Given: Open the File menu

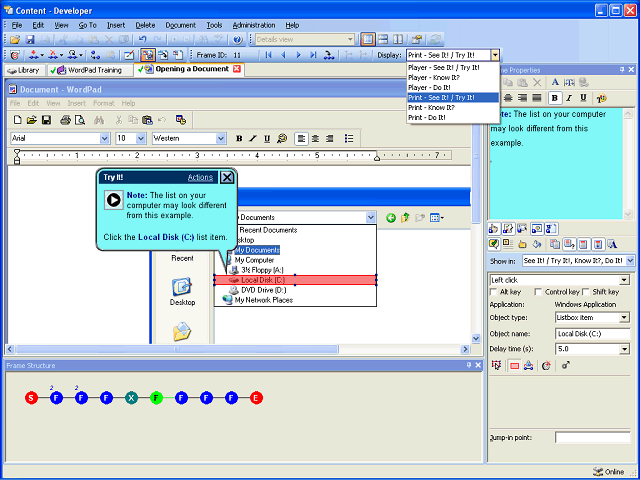Looking at the screenshot, I should pyautogui.click(x=17, y=25).
